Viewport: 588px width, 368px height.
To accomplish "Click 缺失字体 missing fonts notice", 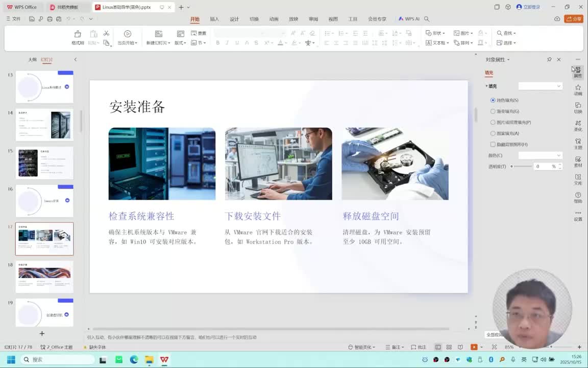I will coord(94,347).
